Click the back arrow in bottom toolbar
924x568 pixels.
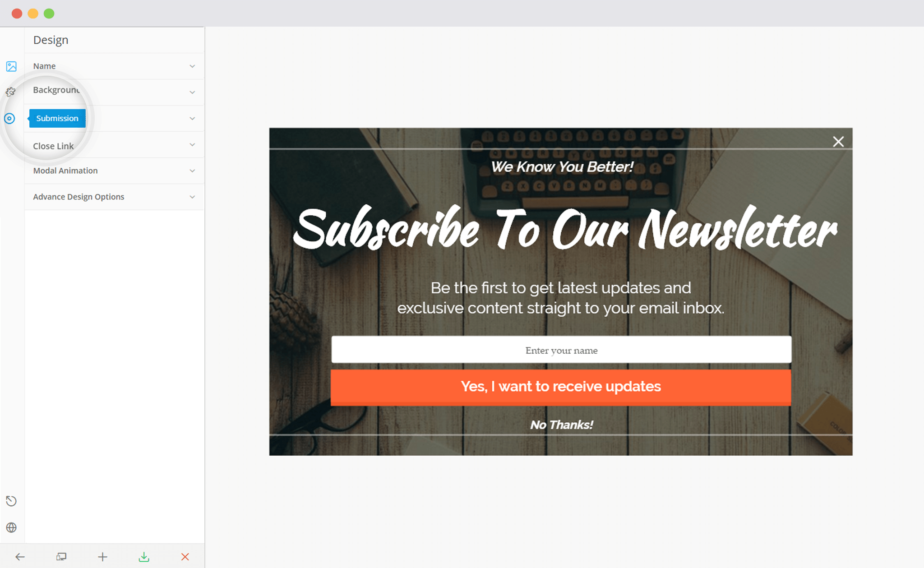coord(20,557)
